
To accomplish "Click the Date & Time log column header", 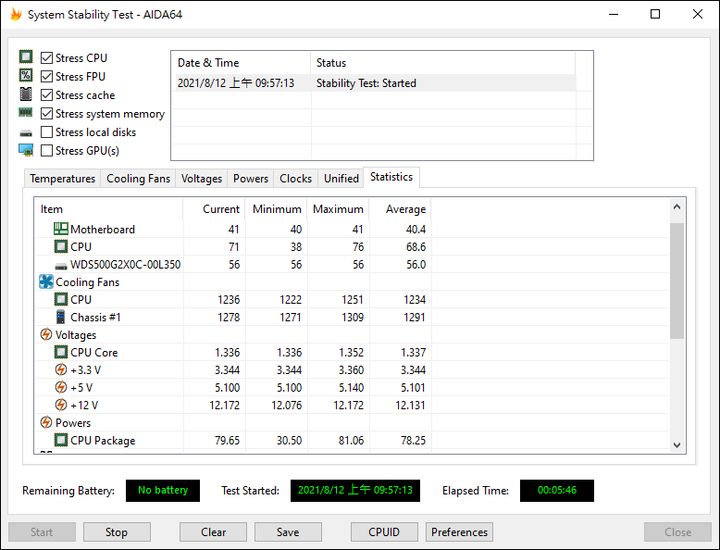I will tap(242, 63).
